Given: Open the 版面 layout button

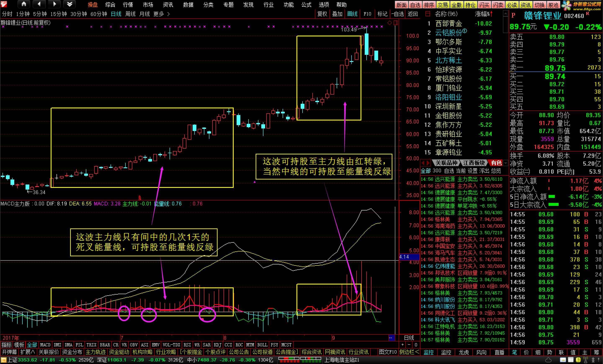Looking at the screenshot, I should click(x=401, y=5).
